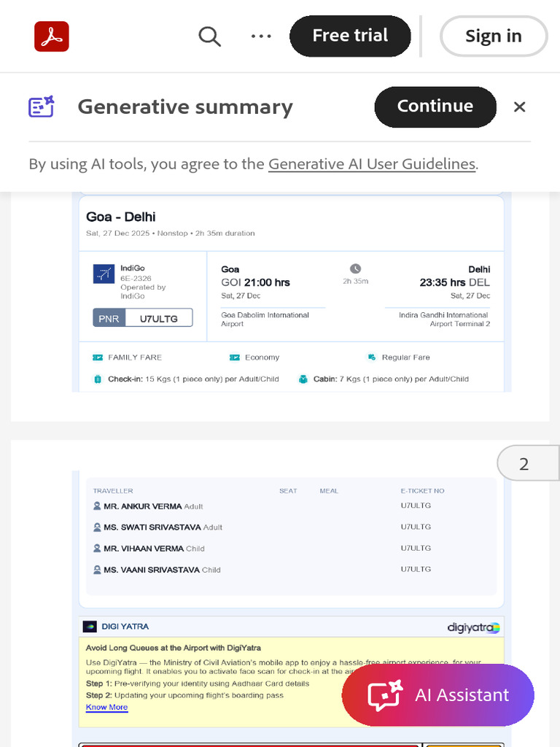Click the page 2 indicator
The width and height of the screenshot is (560, 747).
(528, 463)
